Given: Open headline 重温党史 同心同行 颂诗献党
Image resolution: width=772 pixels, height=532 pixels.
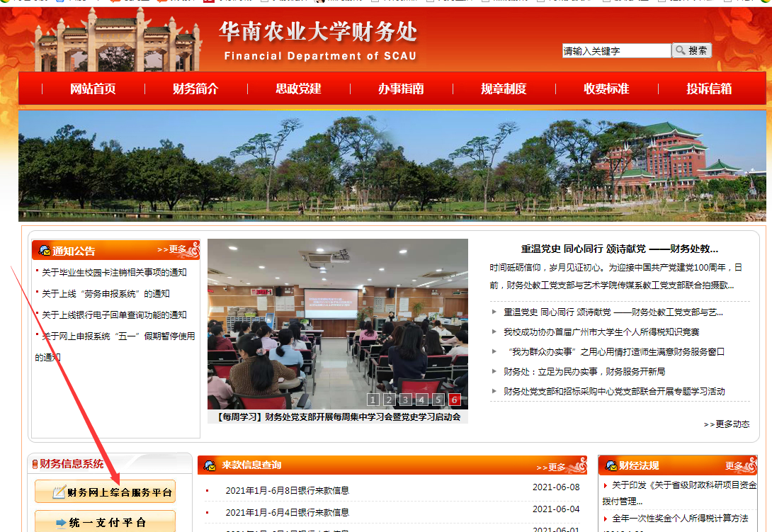Looking at the screenshot, I should 620,249.
